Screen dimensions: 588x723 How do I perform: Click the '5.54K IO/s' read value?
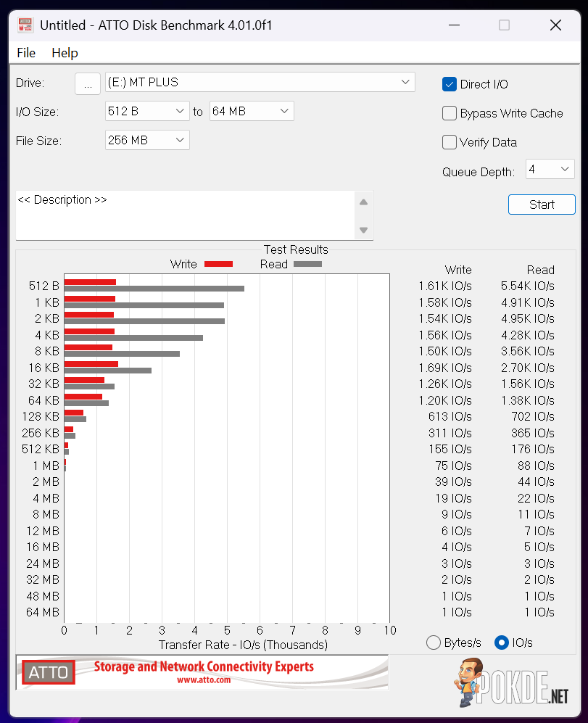click(x=528, y=286)
